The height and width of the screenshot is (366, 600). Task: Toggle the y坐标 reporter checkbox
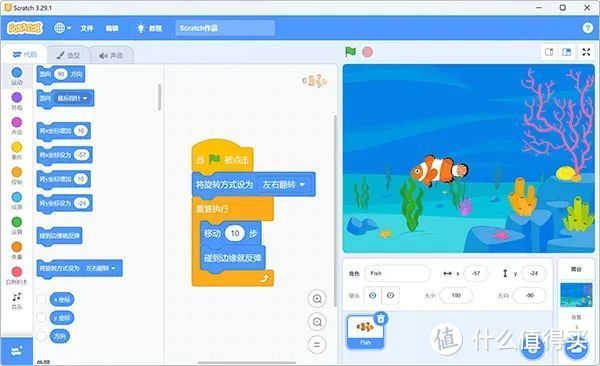41,317
